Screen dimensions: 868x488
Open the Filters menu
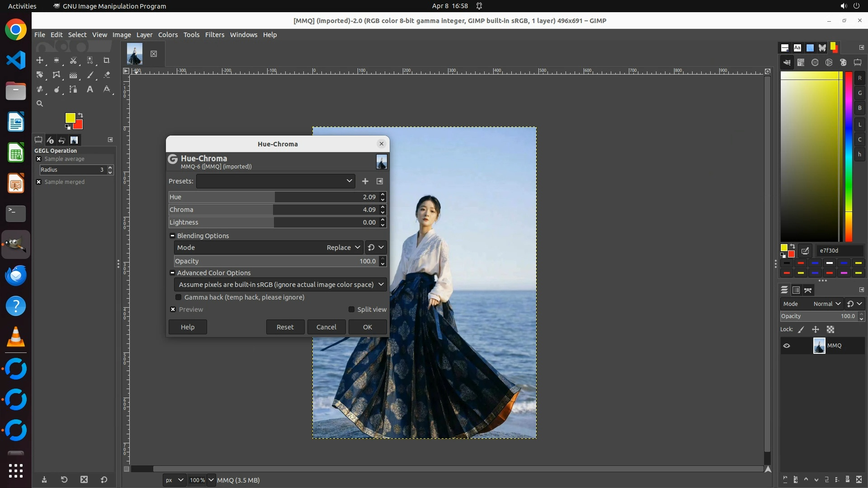[214, 35]
